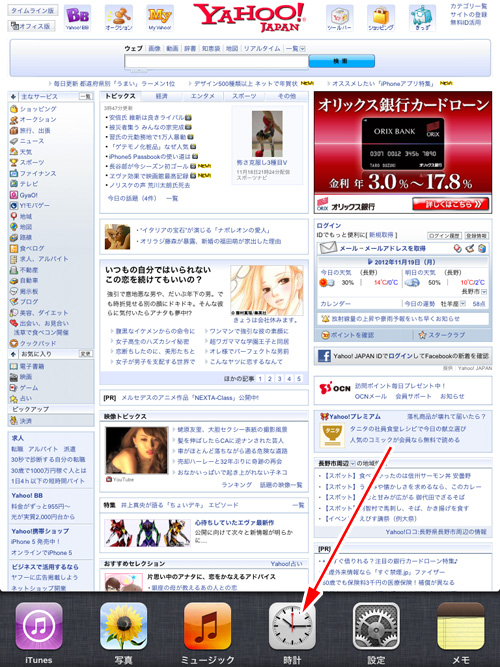Click the 今日の話題（4件） link
The image size is (500, 667).
(132, 198)
